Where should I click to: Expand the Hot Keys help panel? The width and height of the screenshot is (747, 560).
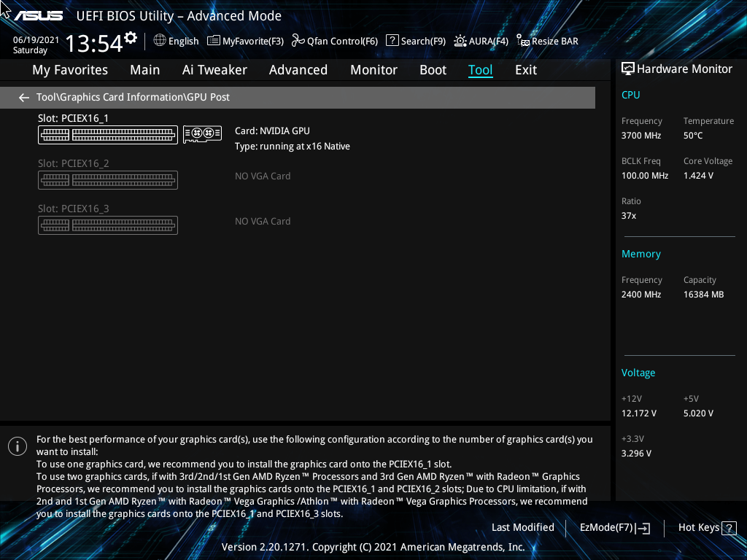pyautogui.click(x=706, y=527)
